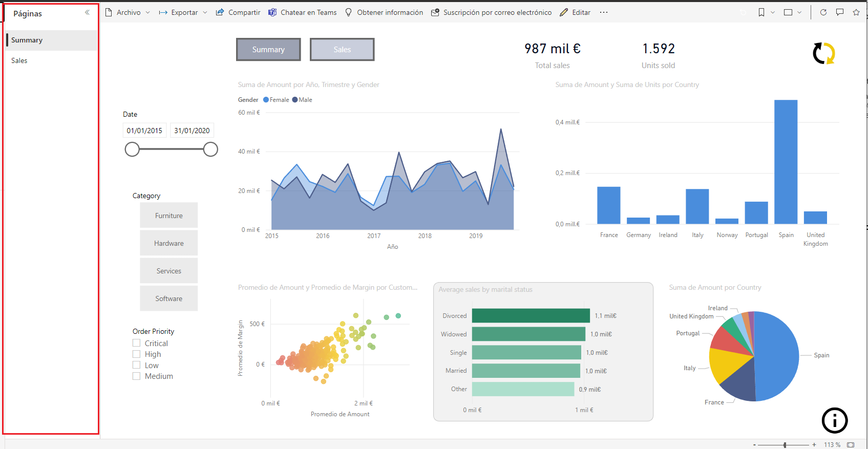Enable the High order priority checkbox
The height and width of the screenshot is (449, 868).
pos(137,354)
